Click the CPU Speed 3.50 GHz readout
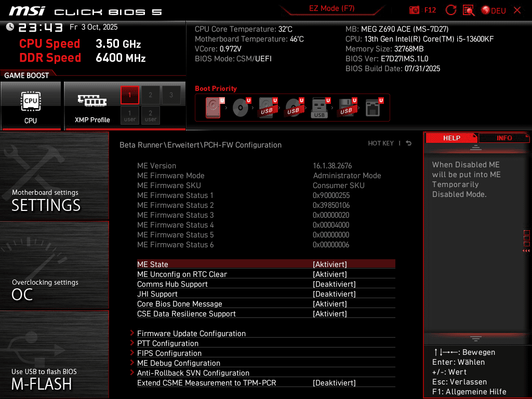The height and width of the screenshot is (399, 532). coord(80,44)
